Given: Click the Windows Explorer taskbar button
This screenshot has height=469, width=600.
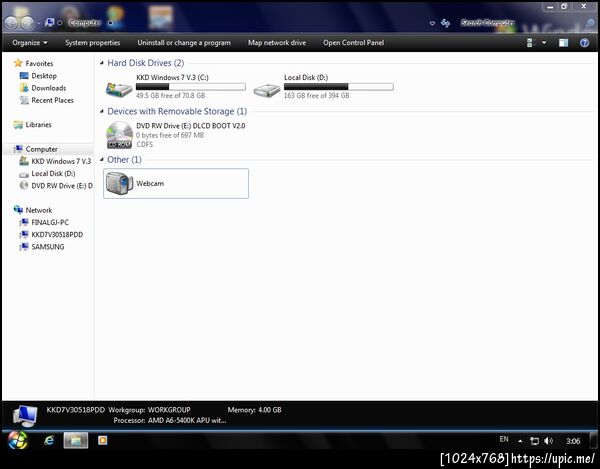Looking at the screenshot, I should click(75, 441).
